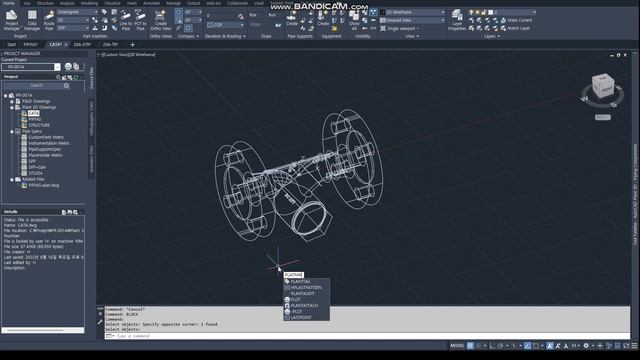The image size is (640, 360).
Task: Click the PCF to Pipe tool
Action: click(x=140, y=21)
